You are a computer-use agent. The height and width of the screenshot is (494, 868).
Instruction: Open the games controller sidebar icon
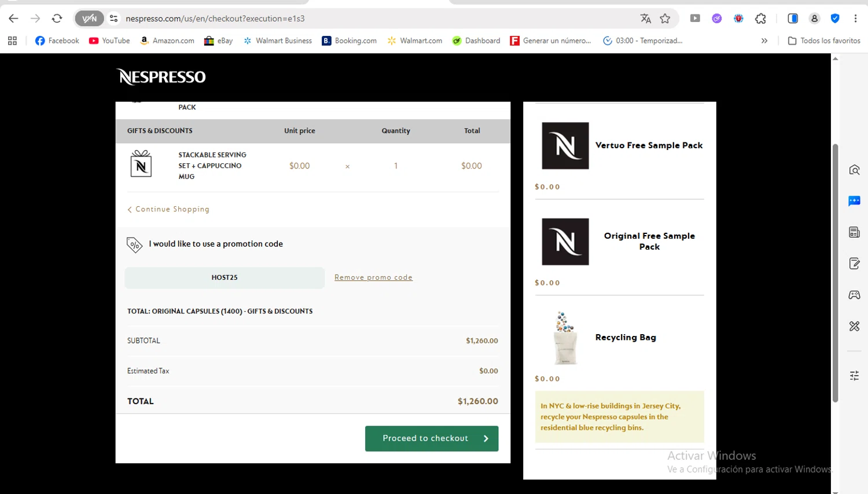pos(854,295)
